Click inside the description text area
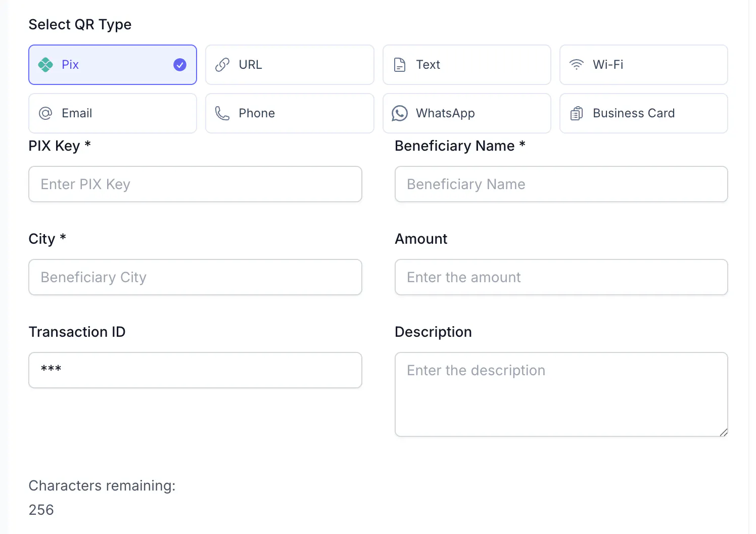 click(x=561, y=394)
